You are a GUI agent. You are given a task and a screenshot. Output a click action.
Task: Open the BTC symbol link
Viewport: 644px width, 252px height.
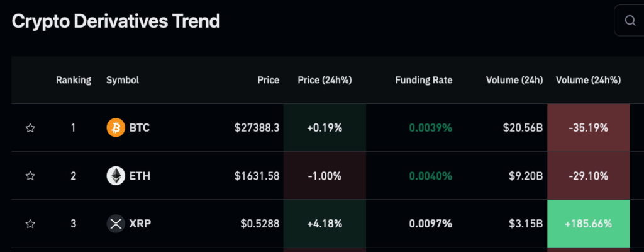(x=140, y=128)
